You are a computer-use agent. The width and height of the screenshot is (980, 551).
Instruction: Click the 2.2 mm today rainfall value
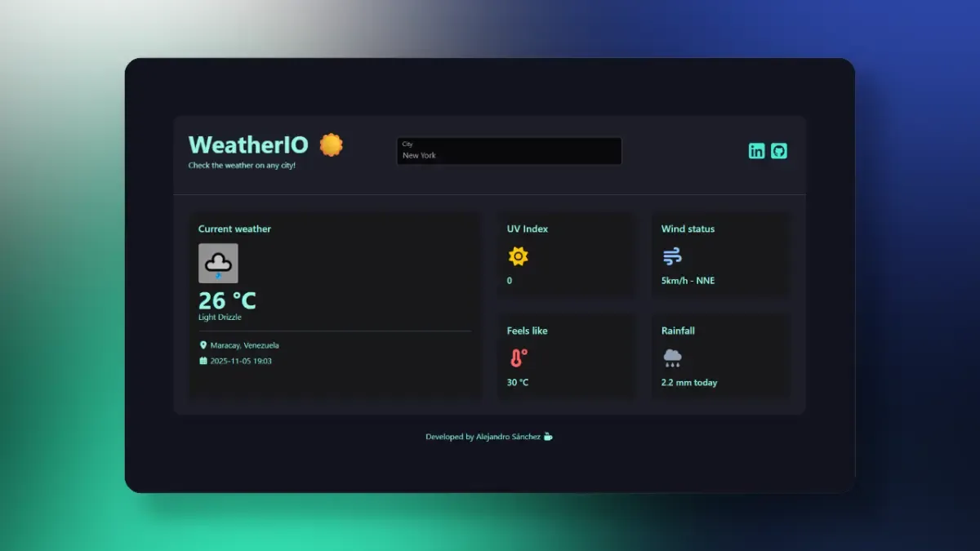tap(688, 382)
